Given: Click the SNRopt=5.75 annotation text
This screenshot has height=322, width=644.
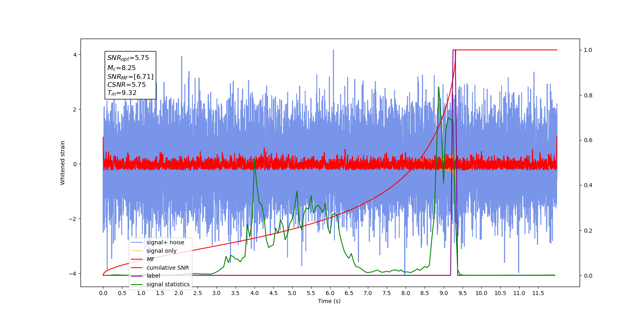Looking at the screenshot, I should [128, 58].
